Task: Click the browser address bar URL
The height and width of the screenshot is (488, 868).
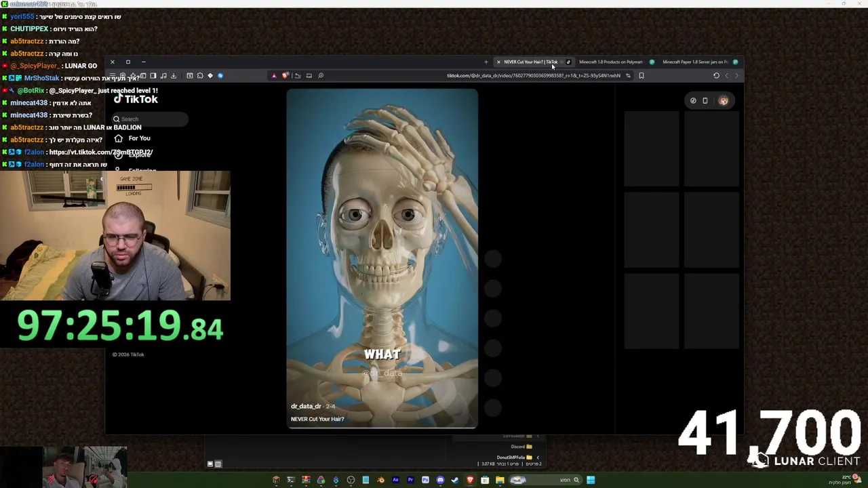Action: pos(533,75)
